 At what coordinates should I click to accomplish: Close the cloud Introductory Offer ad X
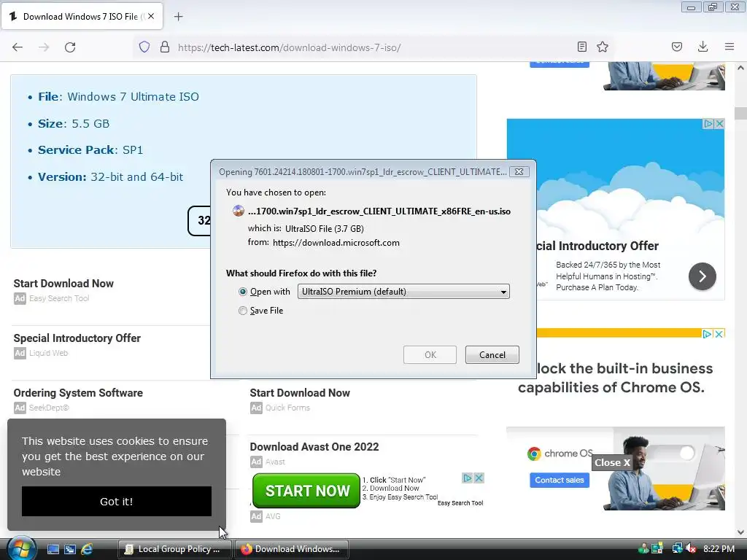[x=719, y=124]
